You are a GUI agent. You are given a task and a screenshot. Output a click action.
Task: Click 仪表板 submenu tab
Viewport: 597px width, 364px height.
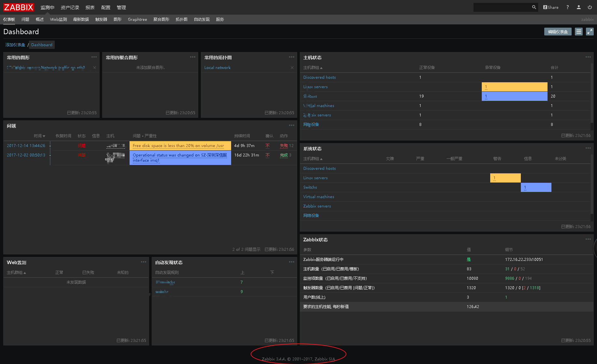pos(9,20)
